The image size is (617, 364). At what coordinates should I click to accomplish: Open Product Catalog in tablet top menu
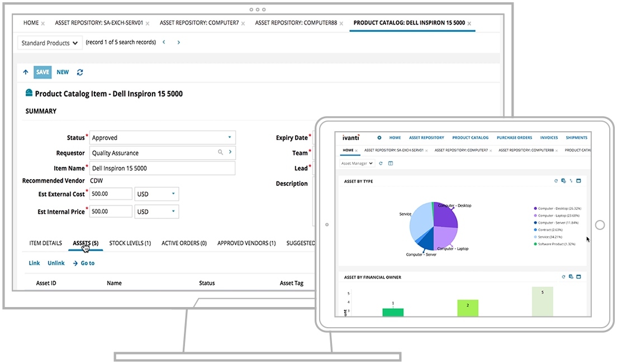[x=470, y=137]
